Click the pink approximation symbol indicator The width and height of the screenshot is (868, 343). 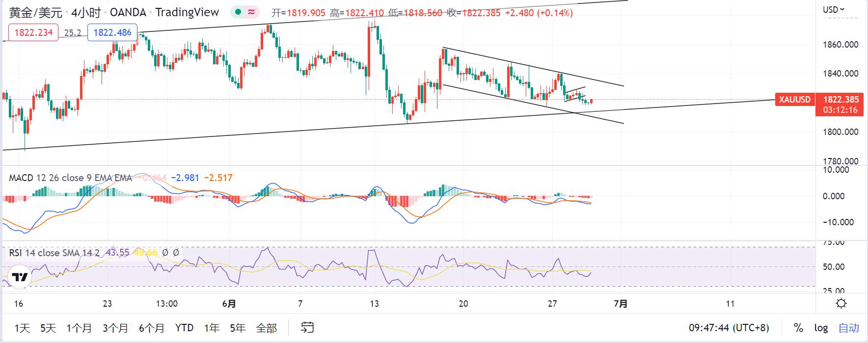(251, 12)
